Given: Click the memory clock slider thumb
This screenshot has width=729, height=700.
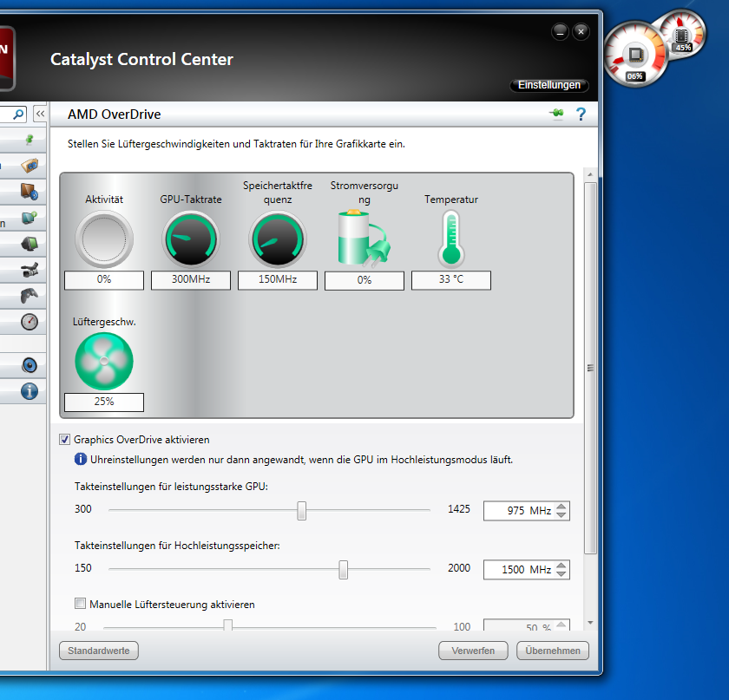Looking at the screenshot, I should (343, 569).
